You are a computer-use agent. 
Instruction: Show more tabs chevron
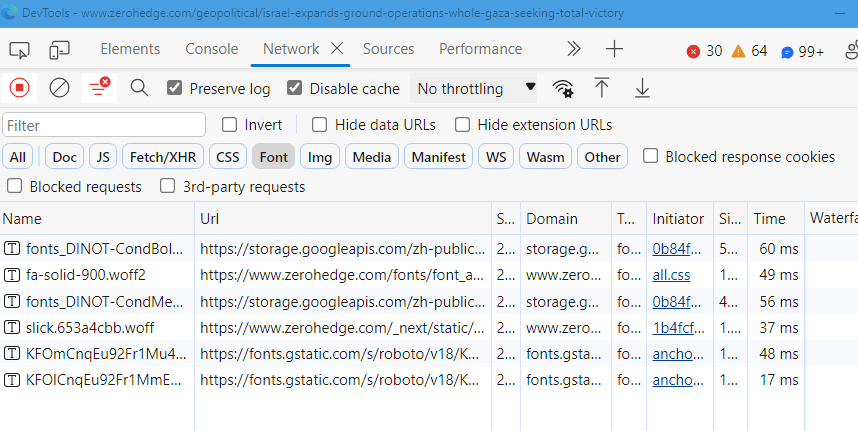(573, 49)
